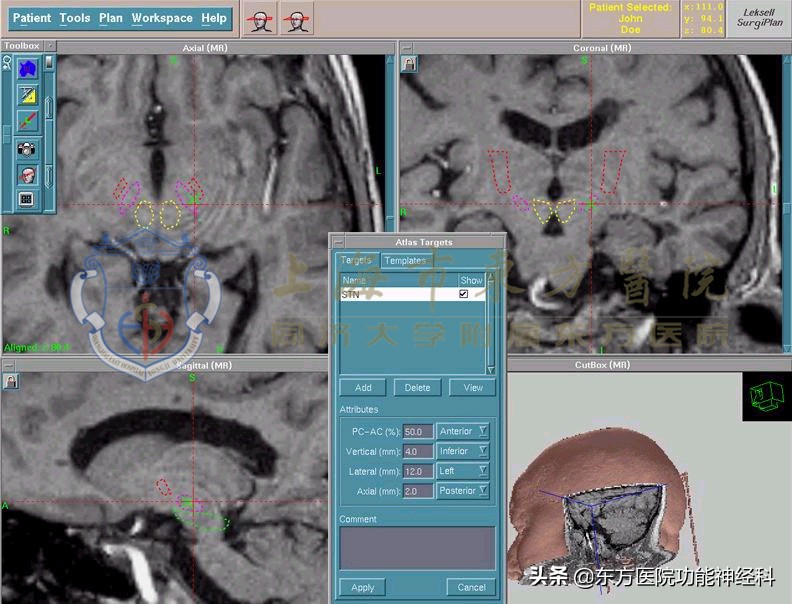Click the four-pane layout toolbox icon

[27, 199]
